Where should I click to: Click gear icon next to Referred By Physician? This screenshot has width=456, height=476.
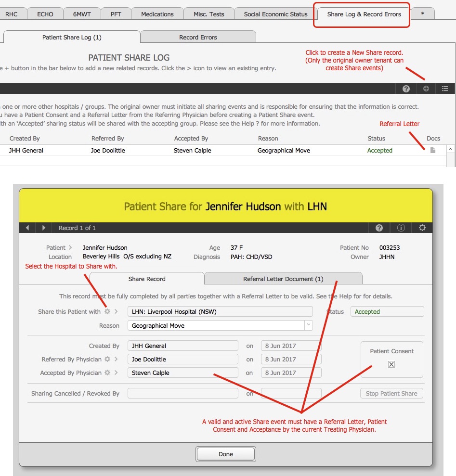pos(107,359)
